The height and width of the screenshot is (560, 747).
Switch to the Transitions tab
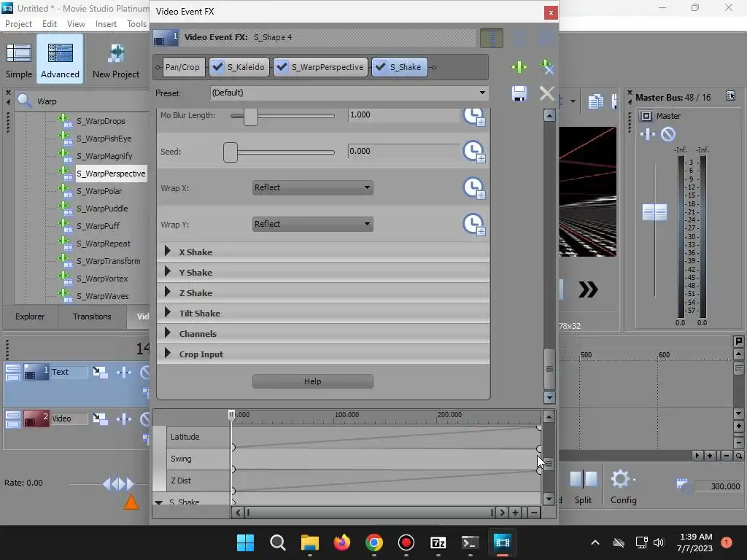92,316
